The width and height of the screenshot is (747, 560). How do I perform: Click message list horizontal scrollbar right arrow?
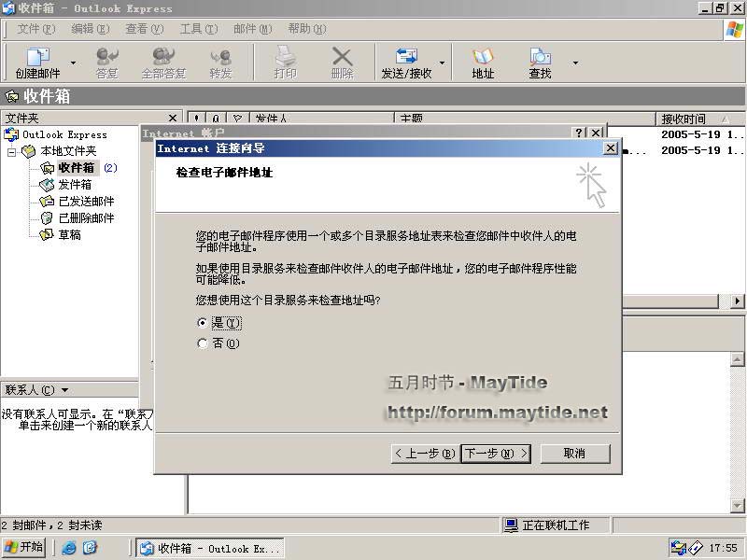tap(738, 301)
